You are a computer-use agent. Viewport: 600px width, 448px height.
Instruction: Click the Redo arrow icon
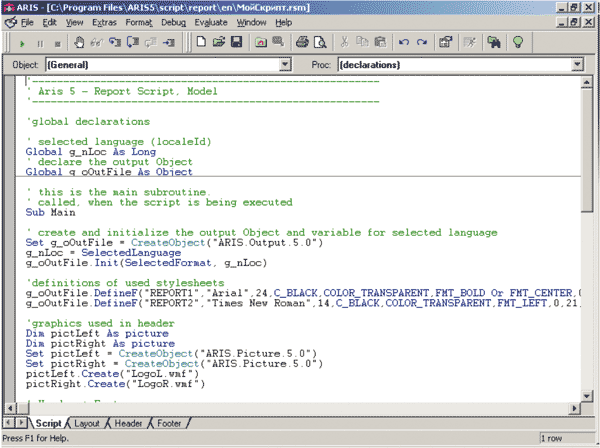[421, 43]
